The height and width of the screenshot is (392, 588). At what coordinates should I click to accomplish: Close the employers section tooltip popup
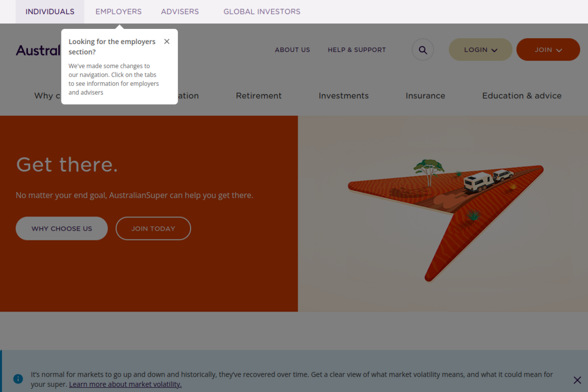[167, 42]
